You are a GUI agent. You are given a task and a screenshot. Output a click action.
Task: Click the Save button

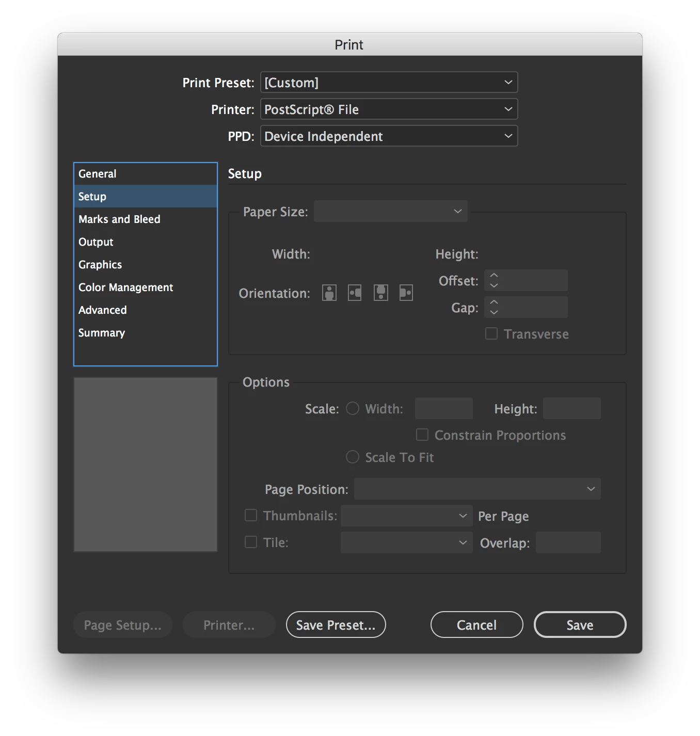click(580, 625)
